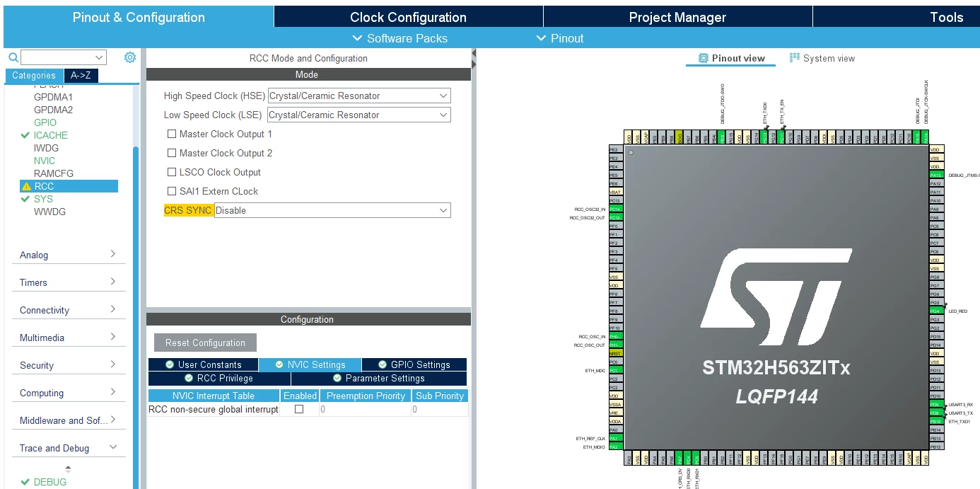Image resolution: width=980 pixels, height=489 pixels.
Task: Open the CRS SYNC dropdown
Action: (x=332, y=210)
